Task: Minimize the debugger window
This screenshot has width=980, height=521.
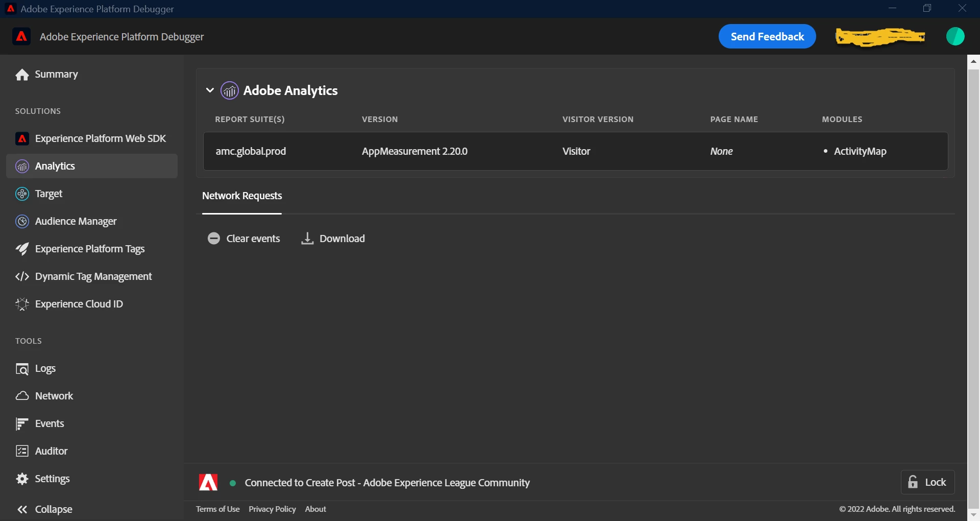Action: [x=892, y=8]
